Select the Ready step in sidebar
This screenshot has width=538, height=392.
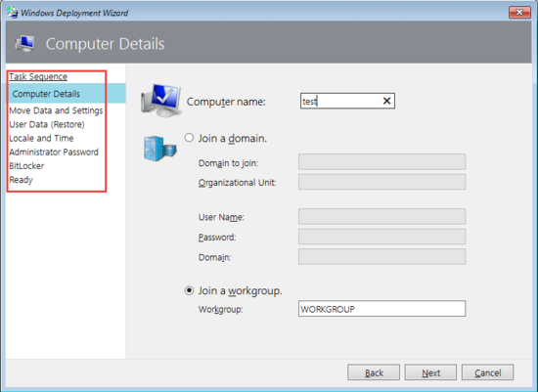tap(21, 180)
